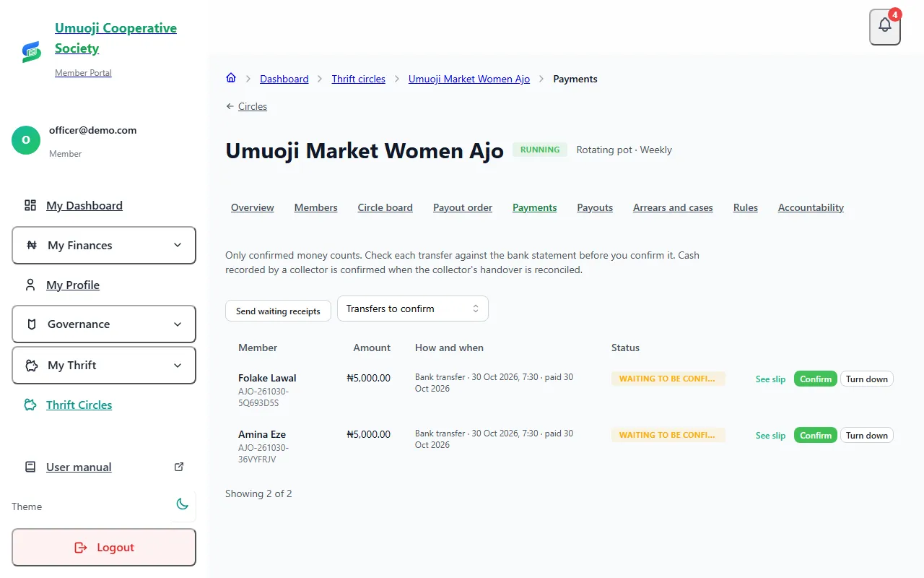Expand Governance chevron
924x578 pixels.
click(178, 324)
